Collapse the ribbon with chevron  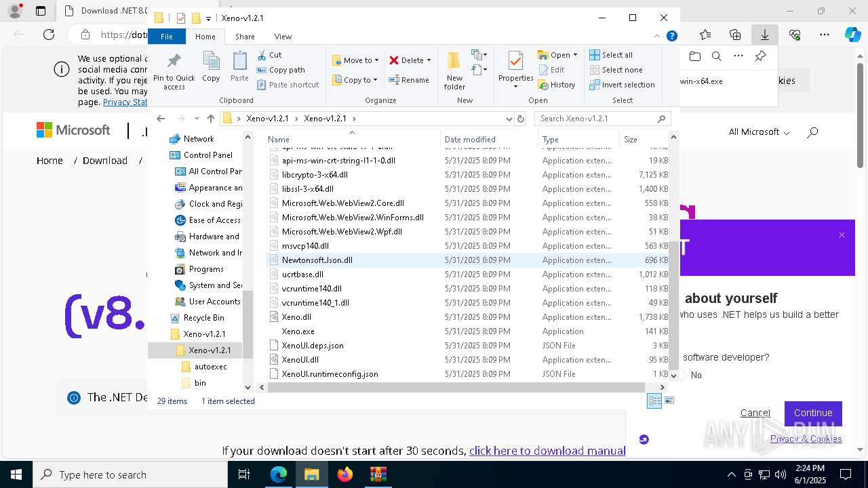657,37
